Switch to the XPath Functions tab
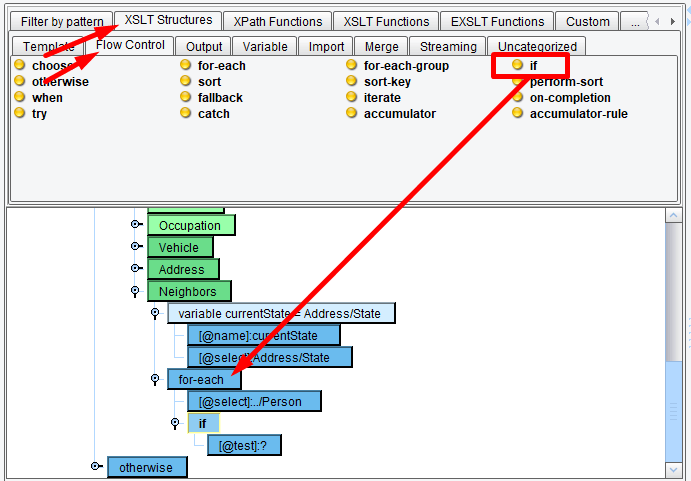Image resolution: width=691 pixels, height=481 pixels. tap(278, 21)
